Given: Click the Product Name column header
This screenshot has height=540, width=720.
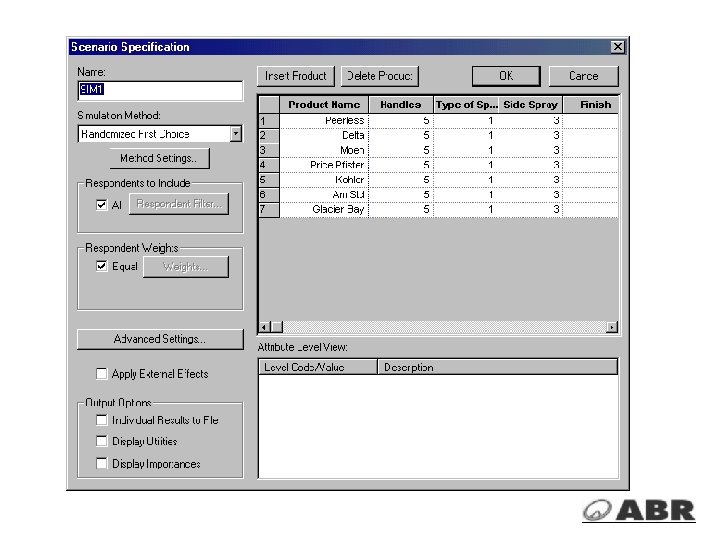Looking at the screenshot, I should (324, 105).
